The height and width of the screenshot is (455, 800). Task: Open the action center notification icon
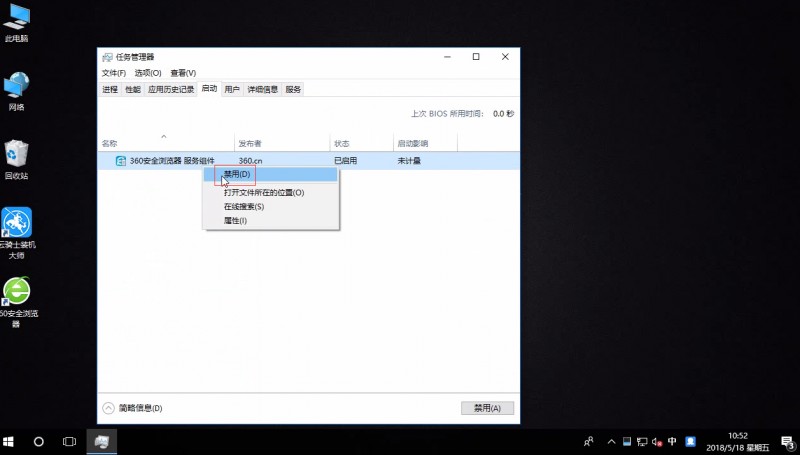788,442
